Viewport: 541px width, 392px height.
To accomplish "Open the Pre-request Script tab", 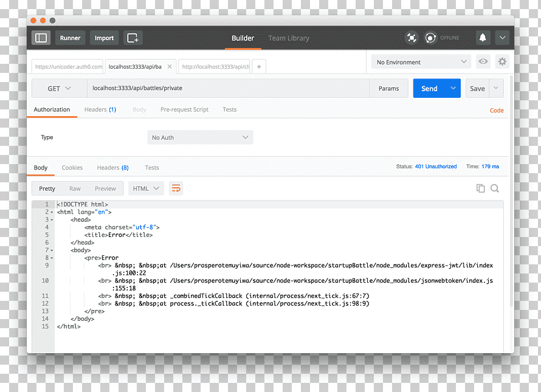I will click(x=184, y=109).
